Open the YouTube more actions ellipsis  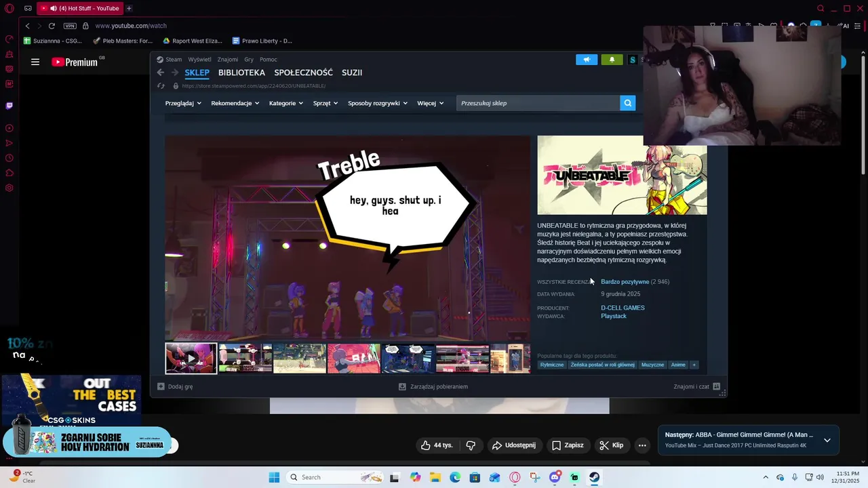click(x=642, y=445)
